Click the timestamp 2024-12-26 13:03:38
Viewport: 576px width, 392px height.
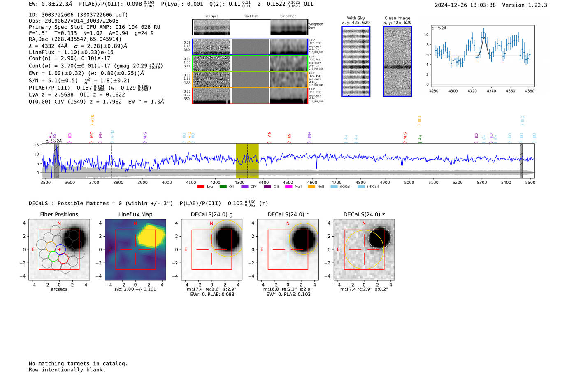[465, 5]
